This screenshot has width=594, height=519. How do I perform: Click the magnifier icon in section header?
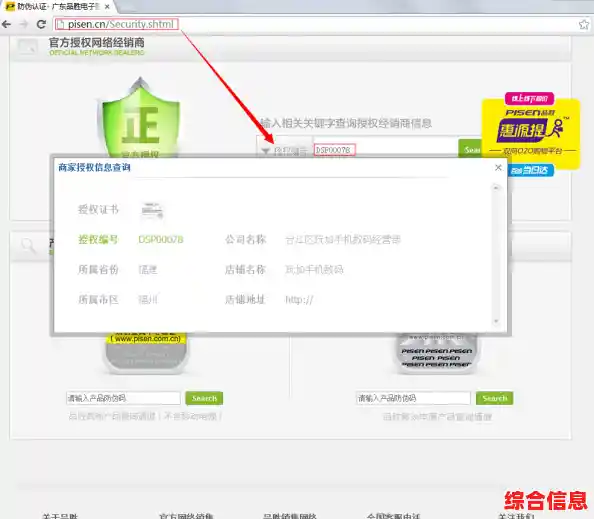click(28, 245)
